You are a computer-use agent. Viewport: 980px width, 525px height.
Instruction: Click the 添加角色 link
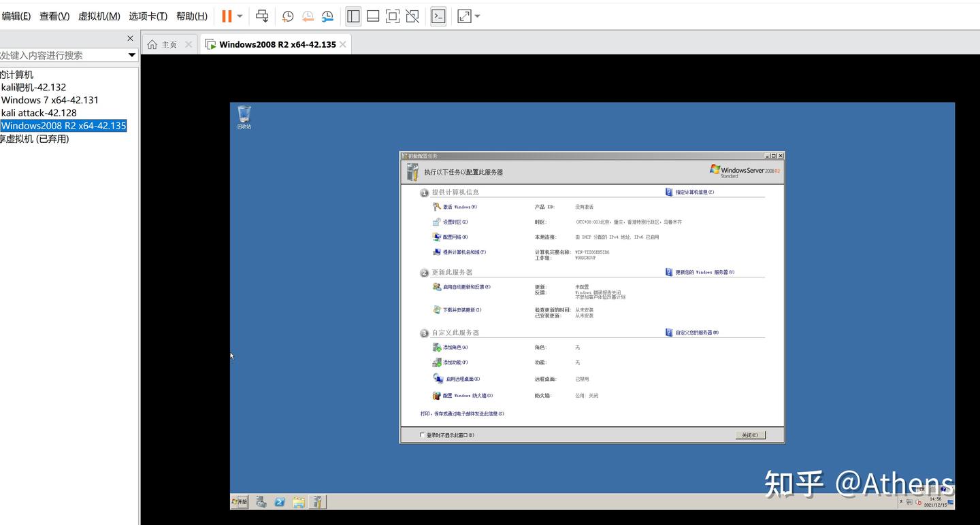(455, 348)
